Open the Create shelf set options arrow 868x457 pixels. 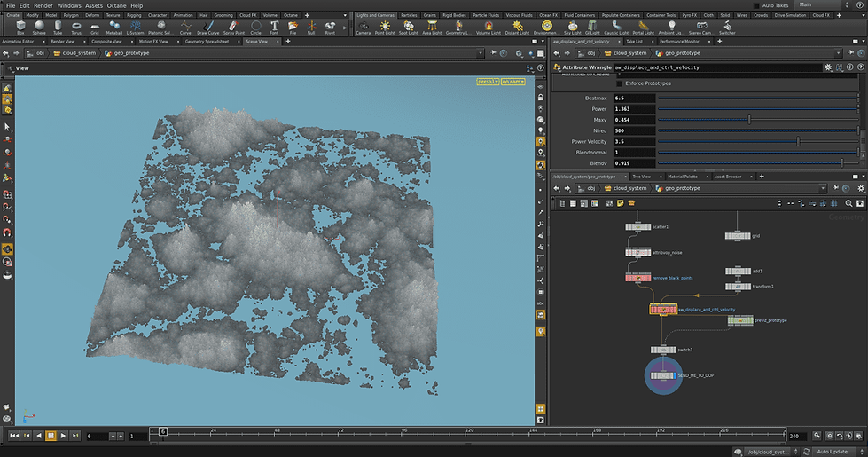click(346, 15)
